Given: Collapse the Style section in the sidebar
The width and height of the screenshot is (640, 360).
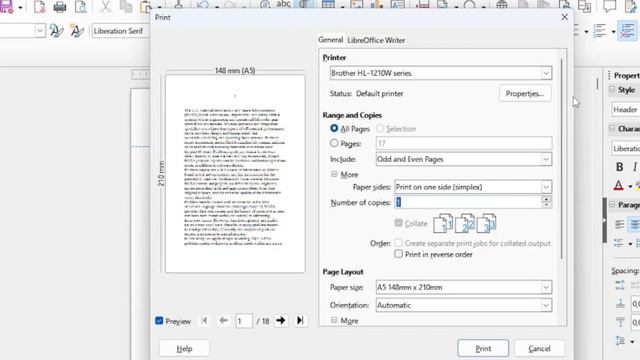Looking at the screenshot, I should pos(612,89).
